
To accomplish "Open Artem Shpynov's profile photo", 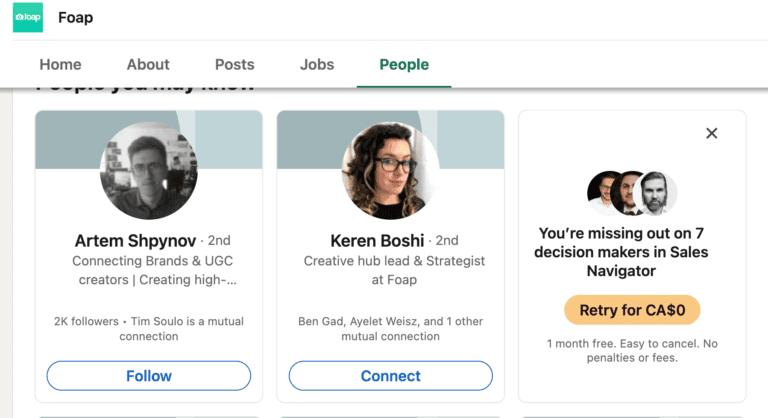I will point(149,172).
